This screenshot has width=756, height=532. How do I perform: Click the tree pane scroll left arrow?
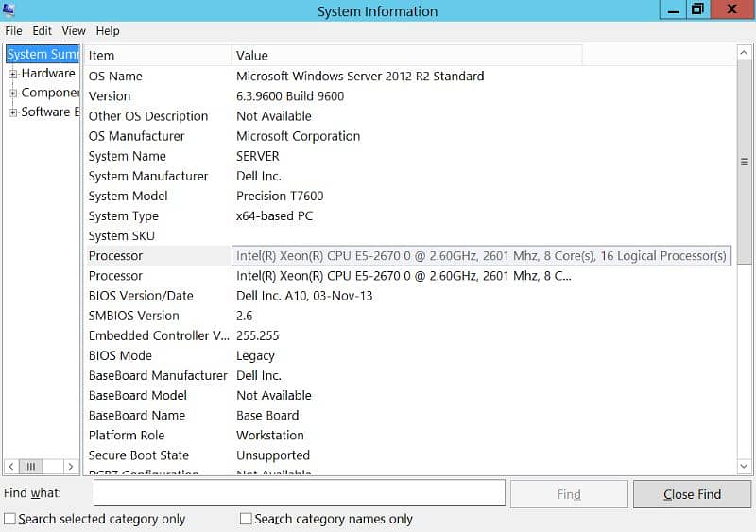pos(11,467)
